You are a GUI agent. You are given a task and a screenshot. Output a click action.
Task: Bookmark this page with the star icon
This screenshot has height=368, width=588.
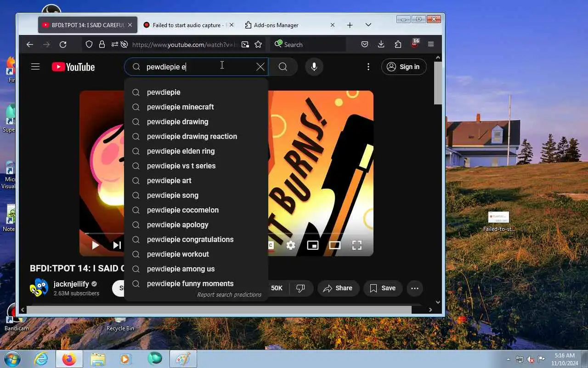click(258, 45)
